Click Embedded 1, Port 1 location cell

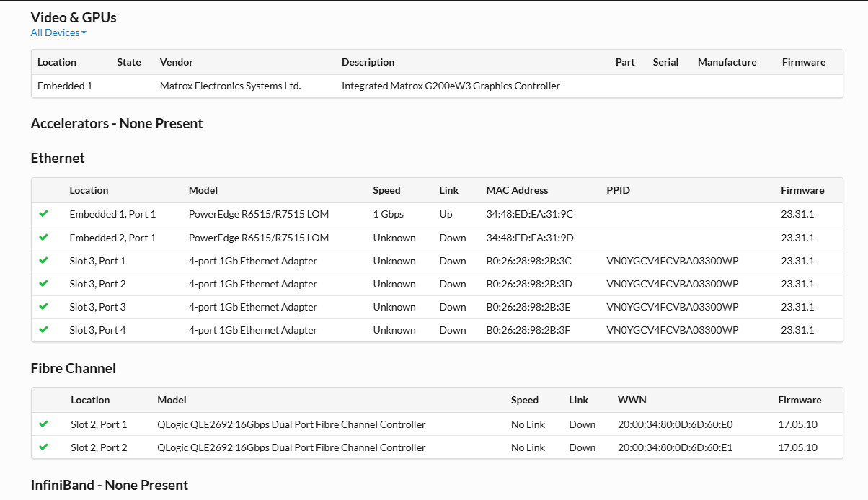pyautogui.click(x=112, y=214)
